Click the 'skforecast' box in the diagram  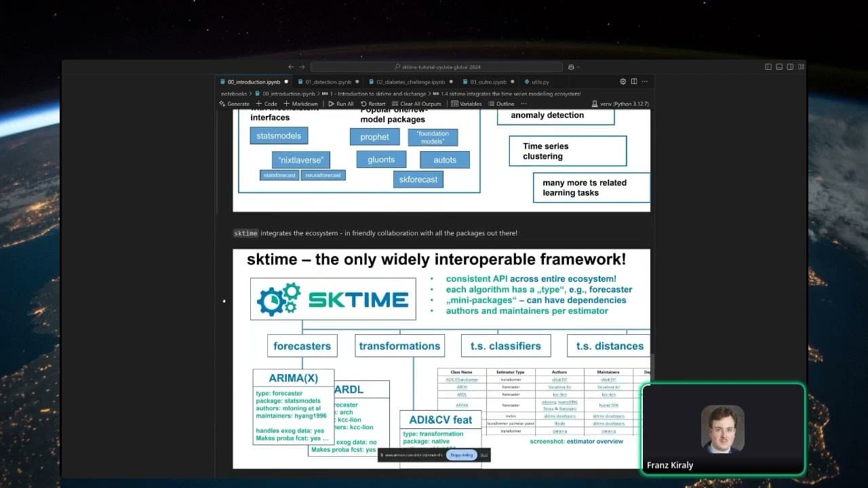point(418,179)
